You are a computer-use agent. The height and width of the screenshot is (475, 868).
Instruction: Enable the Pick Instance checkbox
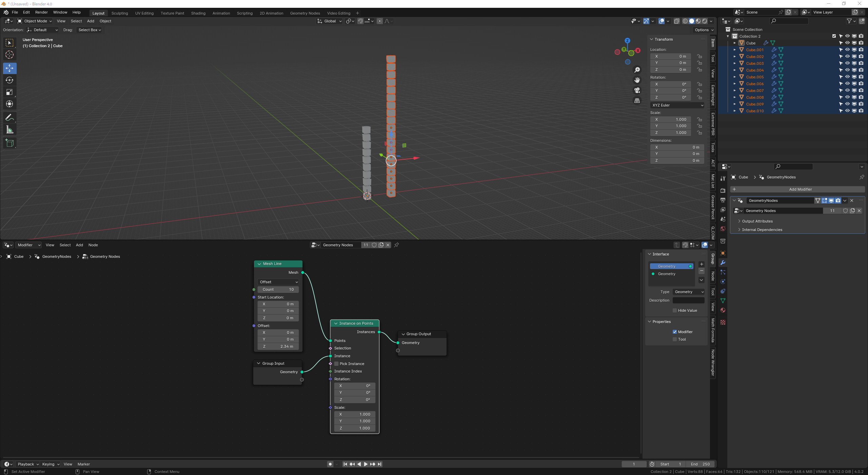pyautogui.click(x=337, y=364)
